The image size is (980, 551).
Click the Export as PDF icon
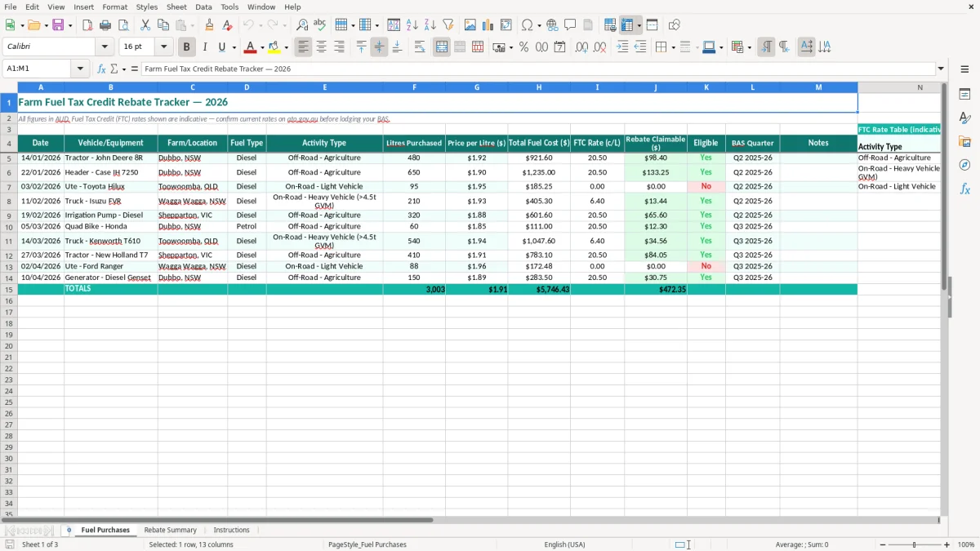click(87, 25)
